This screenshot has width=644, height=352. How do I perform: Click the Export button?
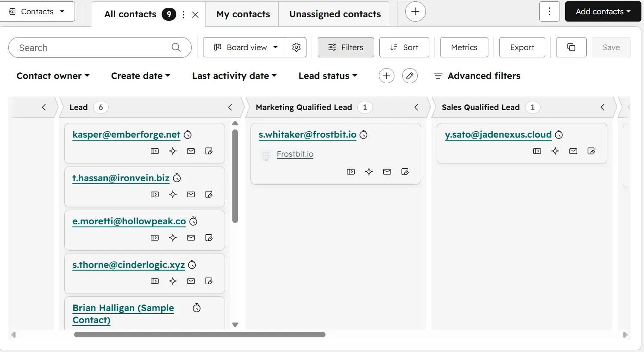click(x=522, y=47)
